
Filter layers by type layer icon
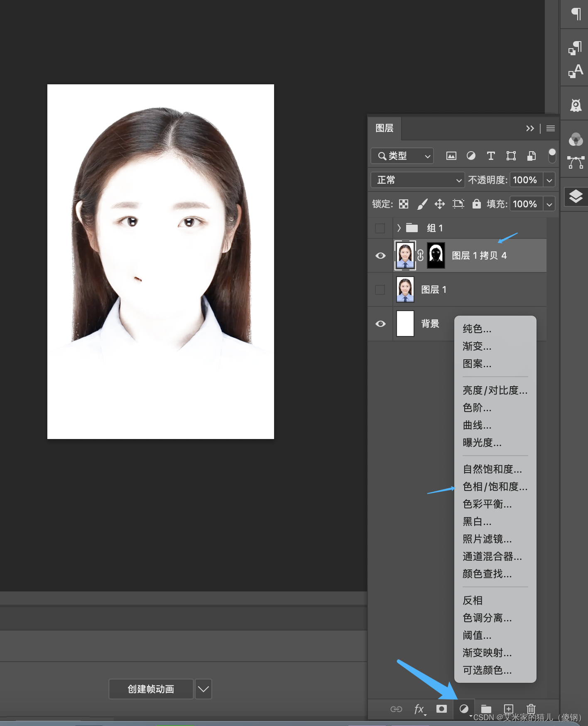click(491, 156)
